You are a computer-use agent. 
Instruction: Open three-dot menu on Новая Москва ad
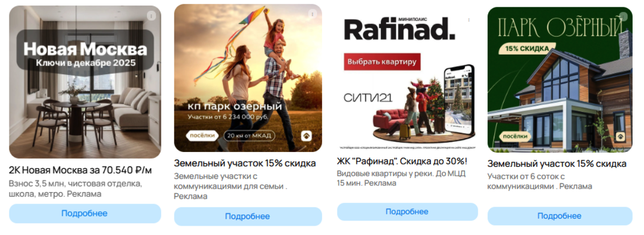(x=151, y=15)
